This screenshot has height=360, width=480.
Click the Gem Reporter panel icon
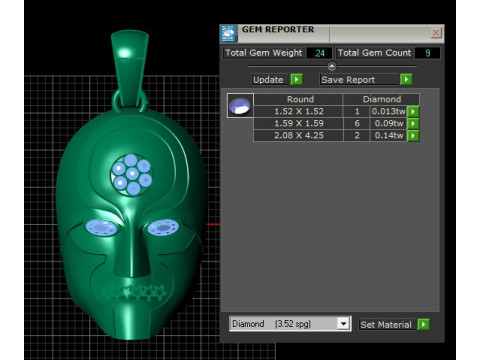tap(229, 33)
